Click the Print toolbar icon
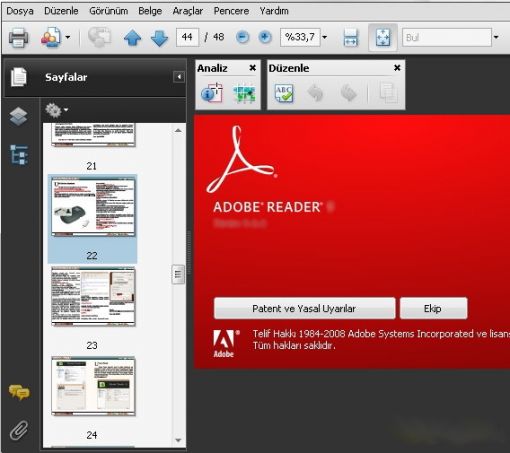The height and width of the screenshot is (453, 510). click(x=18, y=37)
